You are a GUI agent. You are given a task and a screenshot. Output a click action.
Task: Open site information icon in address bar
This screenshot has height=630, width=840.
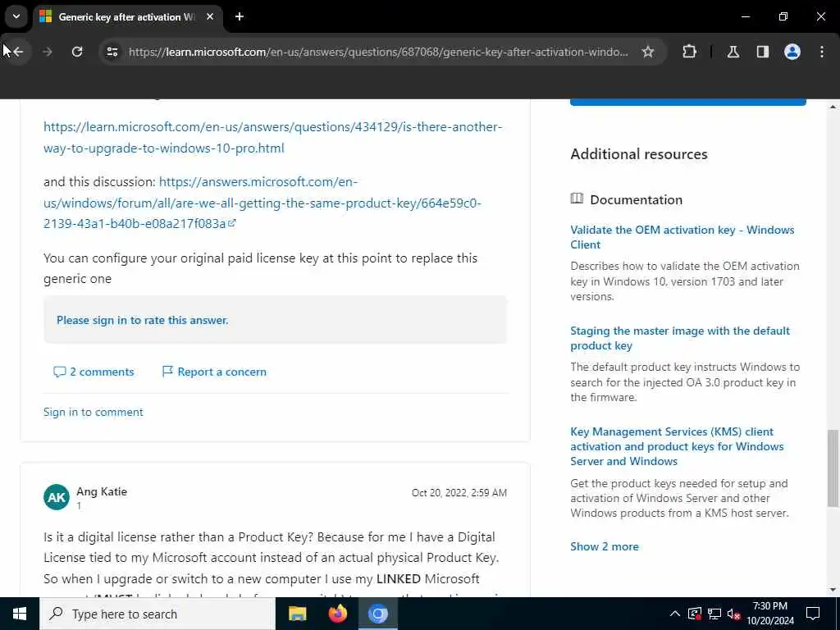pos(112,52)
